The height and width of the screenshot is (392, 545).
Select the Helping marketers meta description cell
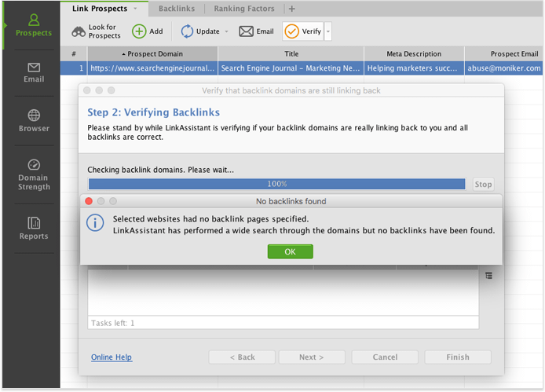tap(414, 68)
